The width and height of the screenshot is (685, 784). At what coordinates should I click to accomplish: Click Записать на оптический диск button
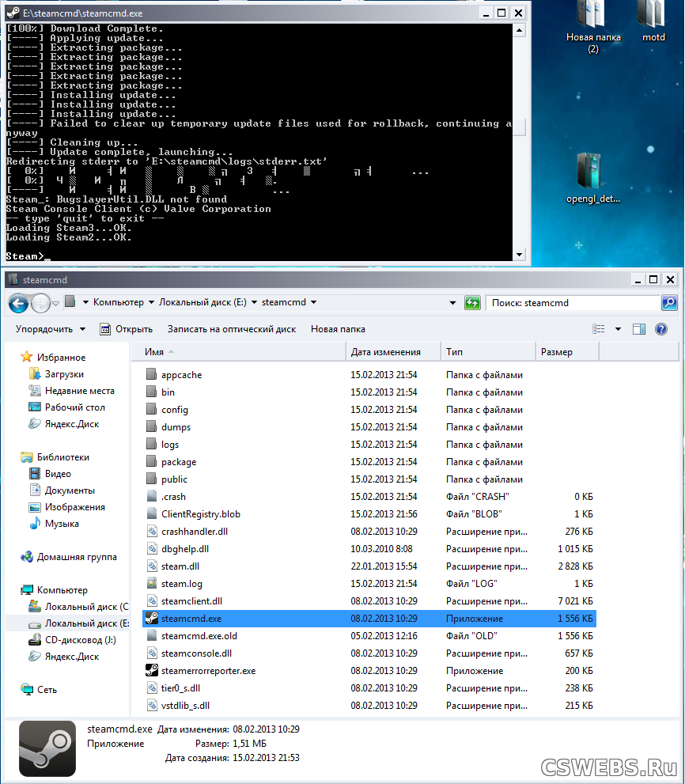coord(231,329)
